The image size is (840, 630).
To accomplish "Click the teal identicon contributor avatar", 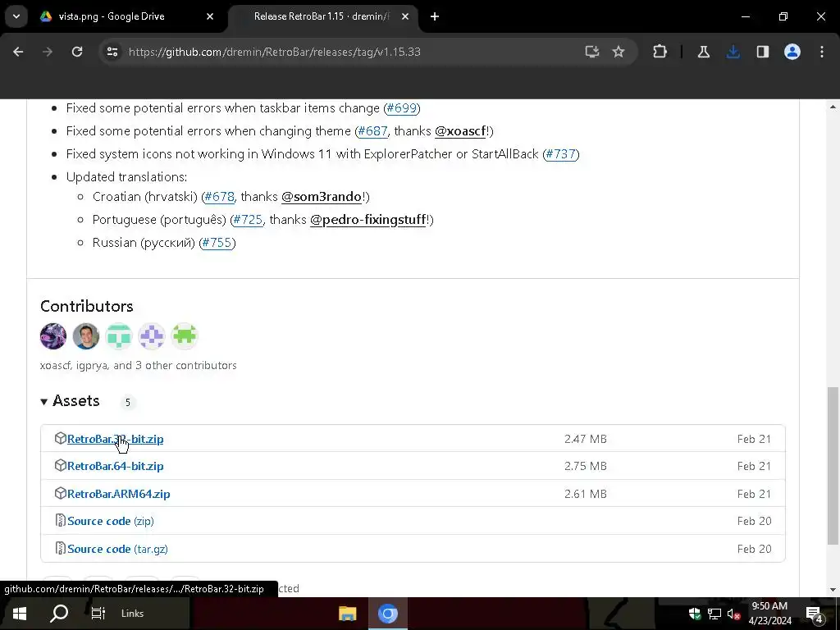I will pyautogui.click(x=118, y=336).
